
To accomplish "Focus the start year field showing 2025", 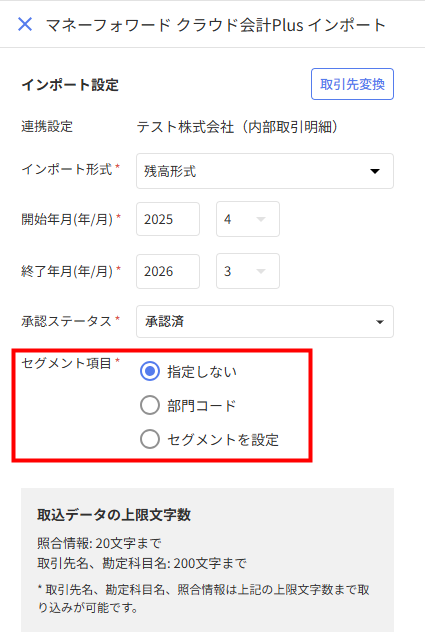I will click(168, 219).
